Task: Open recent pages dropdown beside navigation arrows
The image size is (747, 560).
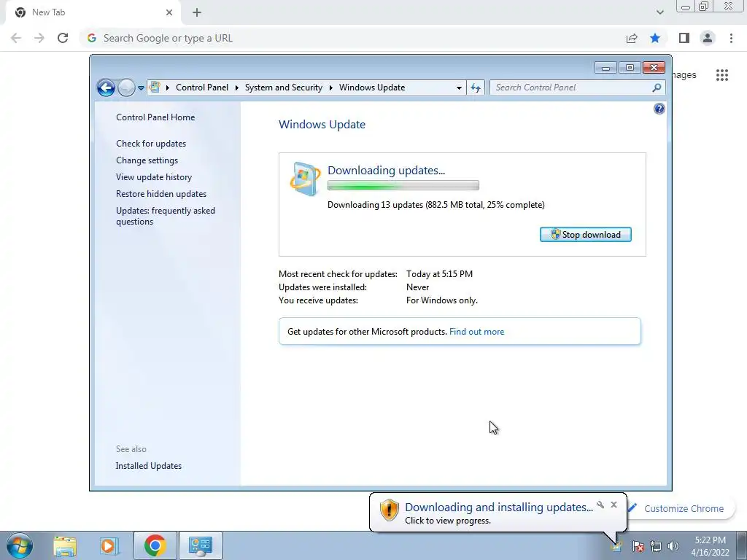Action: (x=141, y=88)
